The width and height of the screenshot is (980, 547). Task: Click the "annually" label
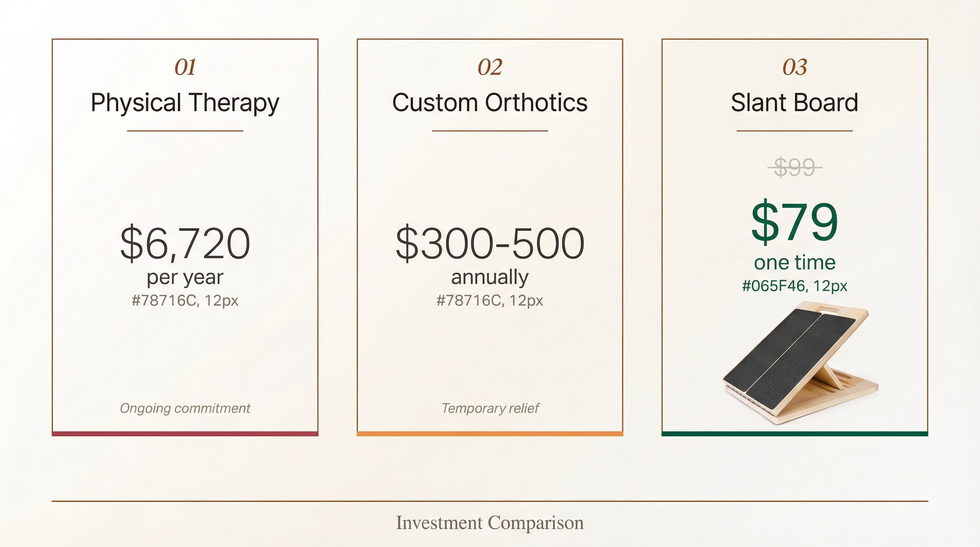(x=490, y=277)
